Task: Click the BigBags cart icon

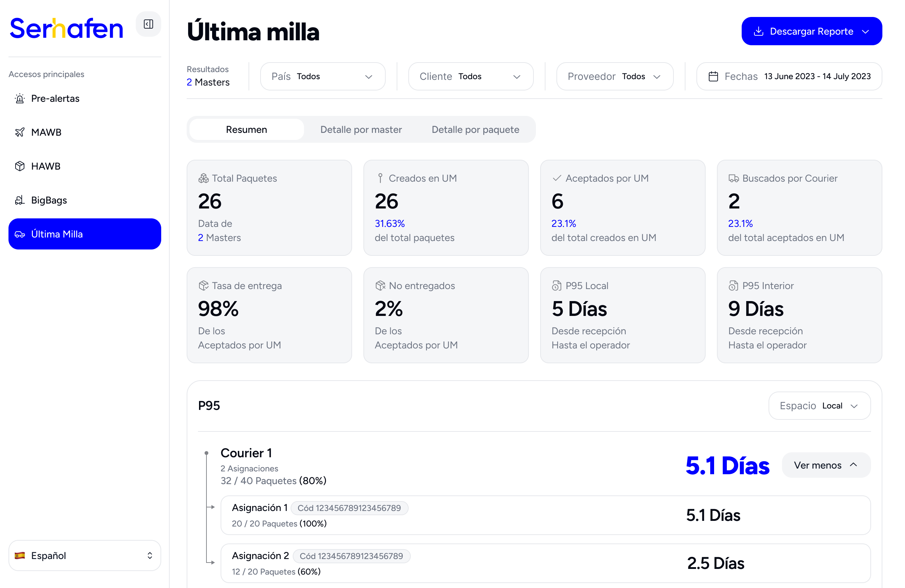Action: pyautogui.click(x=20, y=200)
